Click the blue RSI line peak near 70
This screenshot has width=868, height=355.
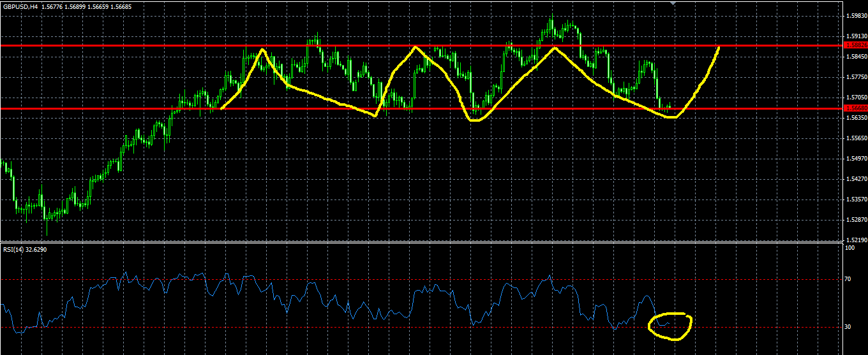(550, 278)
